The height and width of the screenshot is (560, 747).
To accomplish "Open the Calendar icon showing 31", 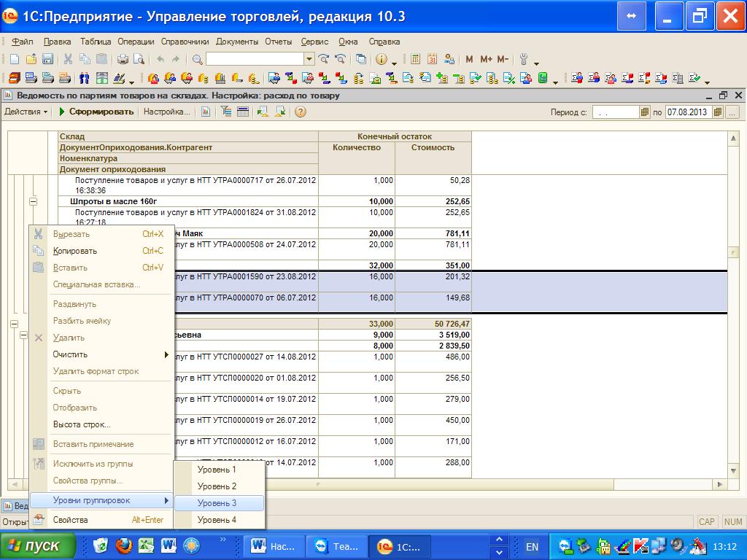I will click(432, 59).
